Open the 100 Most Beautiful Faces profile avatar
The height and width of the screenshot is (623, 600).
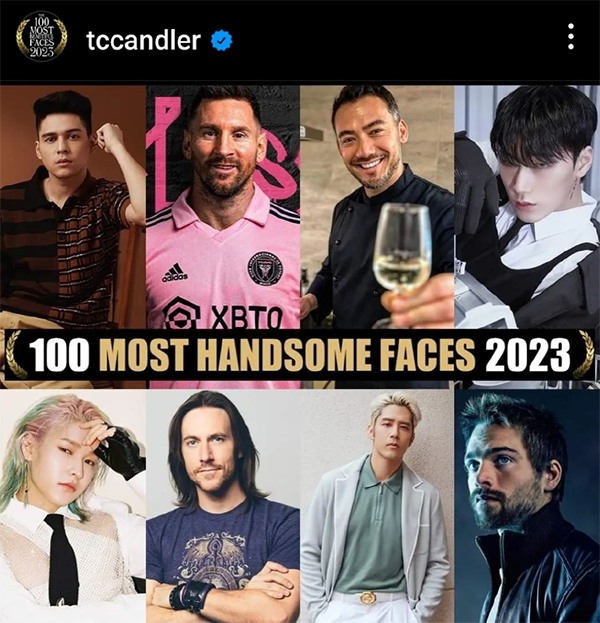pos(41,37)
